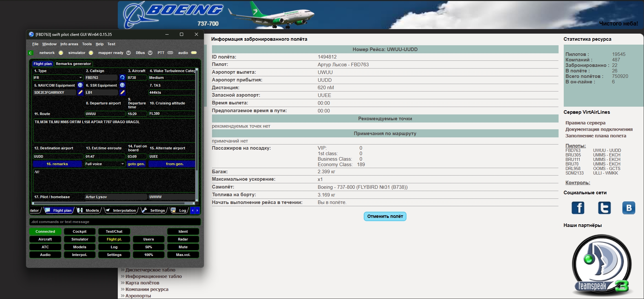
Task: Open the Карта полётов link
Action: [x=142, y=283]
